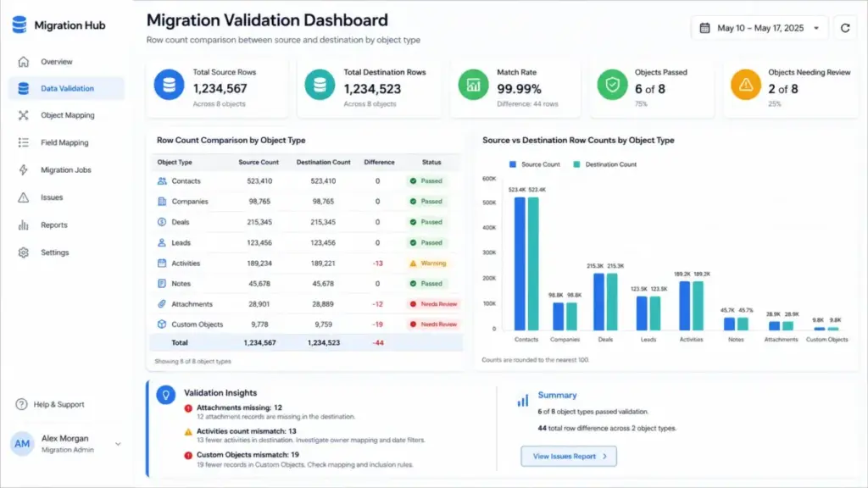Sort by Destination Count column header
The image size is (868, 488).
click(323, 162)
